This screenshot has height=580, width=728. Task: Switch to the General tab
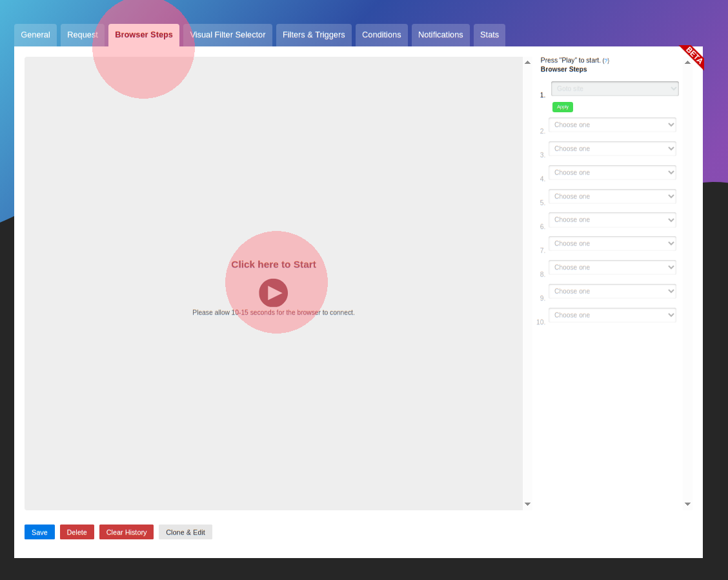(x=35, y=35)
